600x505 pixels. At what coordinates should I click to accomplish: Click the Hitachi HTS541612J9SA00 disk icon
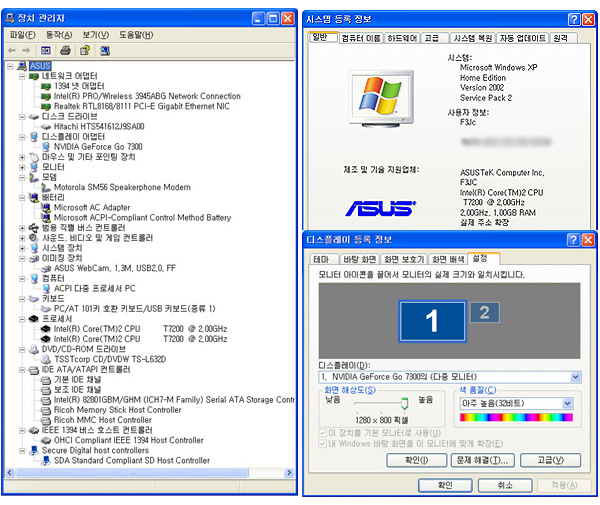(x=46, y=127)
